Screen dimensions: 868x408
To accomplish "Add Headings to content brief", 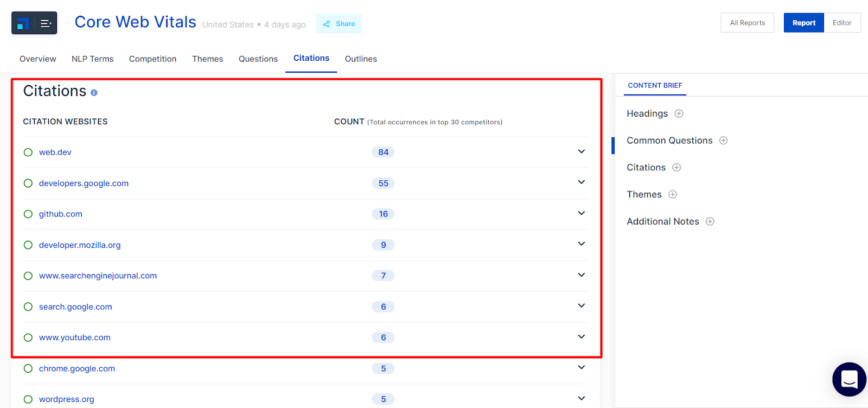I will click(679, 113).
